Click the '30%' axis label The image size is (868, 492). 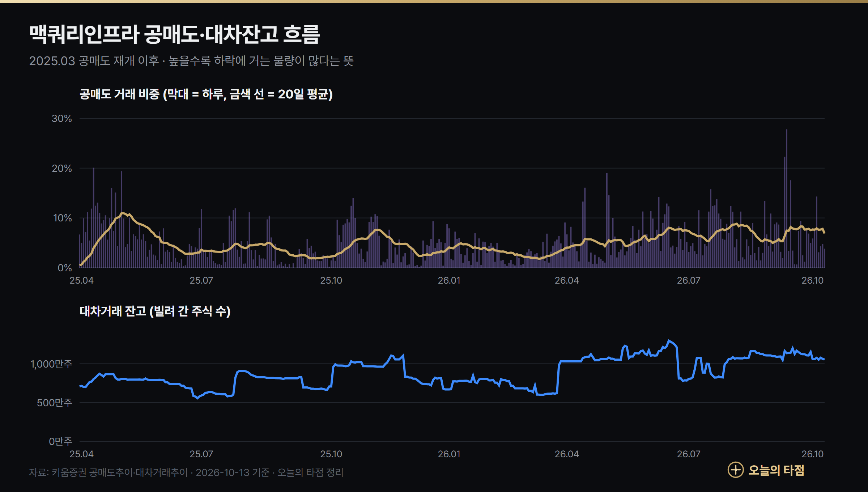click(62, 118)
